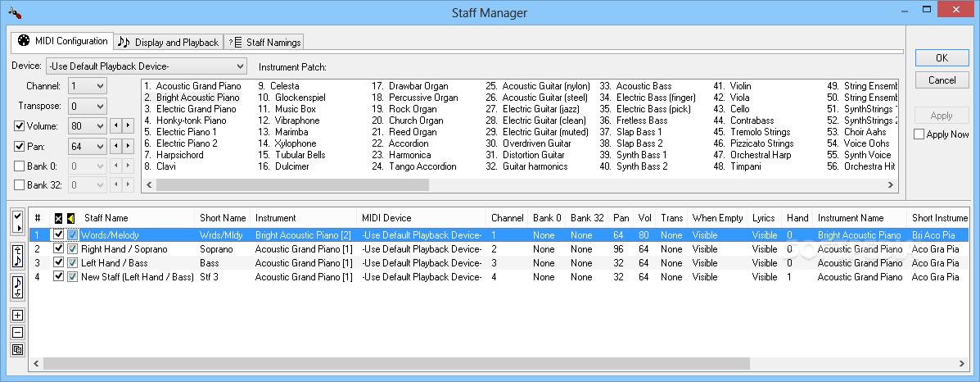Switch to Display and Playback tab
Viewport: 980px width, 382px height.
[169, 43]
